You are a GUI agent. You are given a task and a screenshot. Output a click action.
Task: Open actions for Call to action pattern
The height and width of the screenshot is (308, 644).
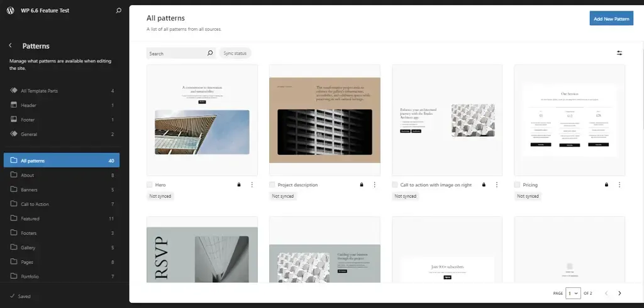point(497,185)
